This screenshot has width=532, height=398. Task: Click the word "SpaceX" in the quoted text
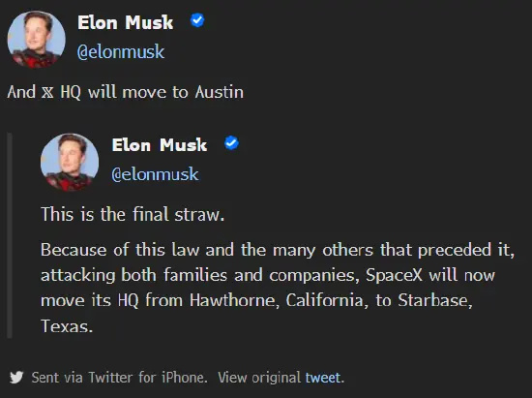coord(394,275)
